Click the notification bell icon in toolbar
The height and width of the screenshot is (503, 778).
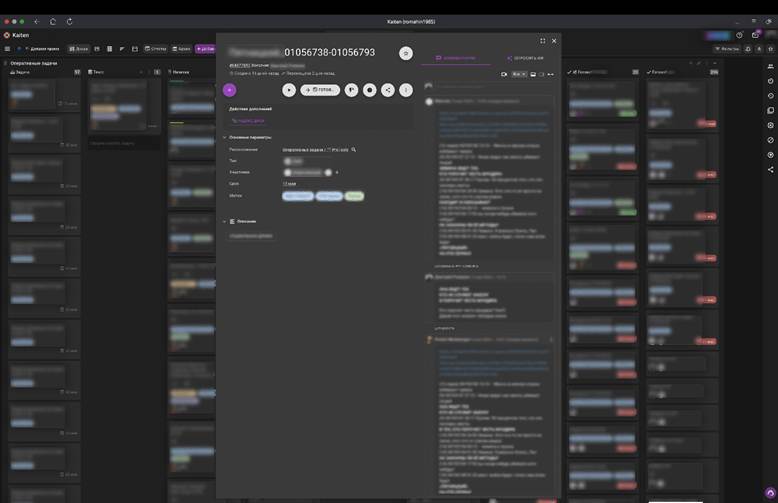pyautogui.click(x=748, y=49)
